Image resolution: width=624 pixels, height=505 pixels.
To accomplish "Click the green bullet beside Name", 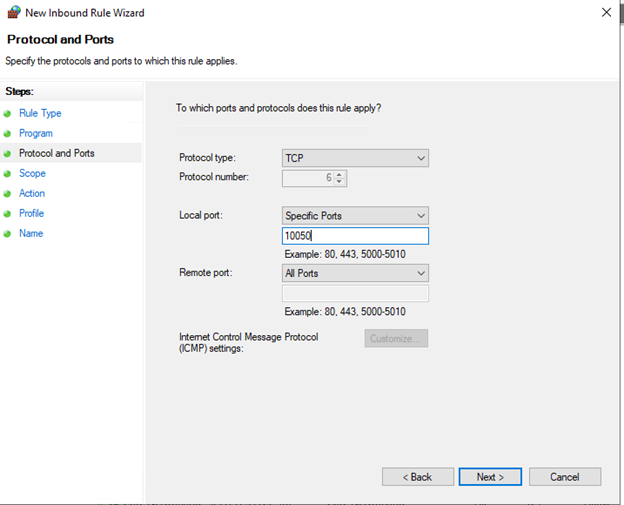I will (7, 234).
